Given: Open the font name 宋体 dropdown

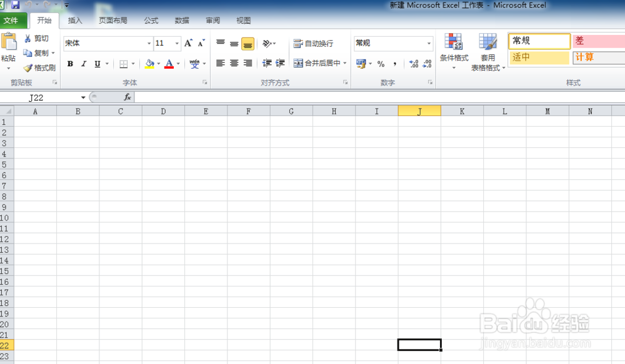Looking at the screenshot, I should (149, 44).
